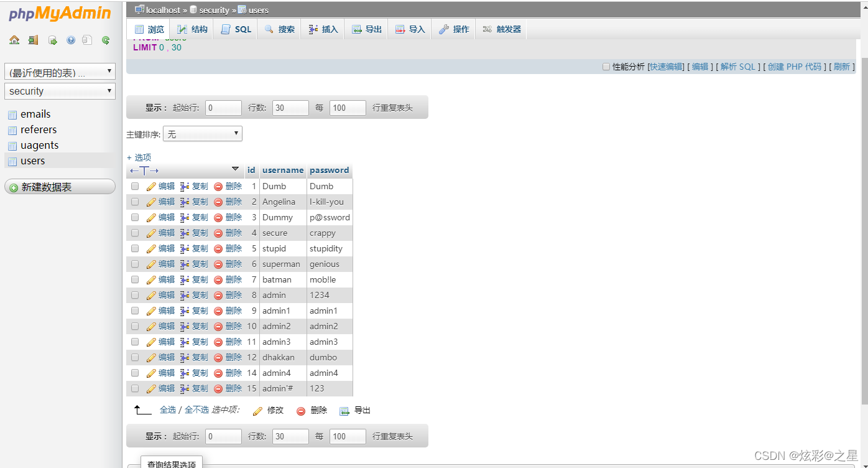Open phpMyAdmin documentation help icon
This screenshot has width=868, height=468.
tap(70, 40)
